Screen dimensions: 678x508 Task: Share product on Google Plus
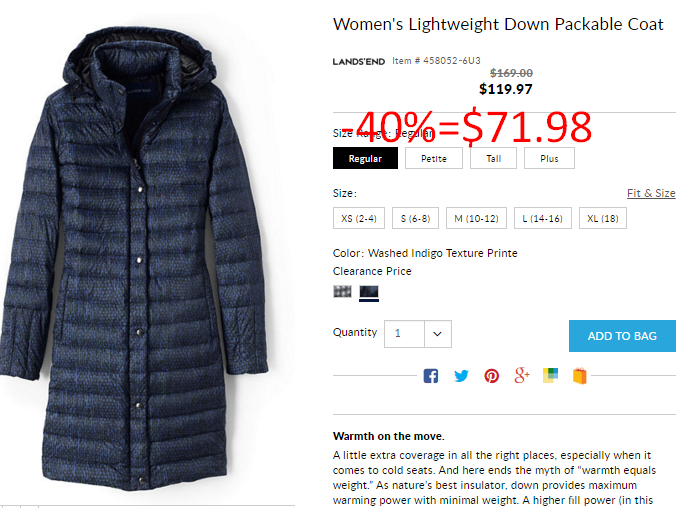pos(522,375)
